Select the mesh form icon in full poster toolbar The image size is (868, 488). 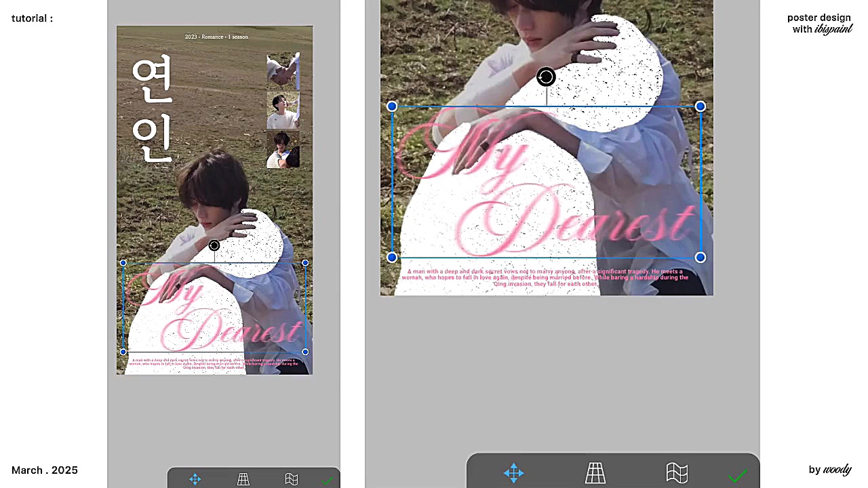pos(292,479)
